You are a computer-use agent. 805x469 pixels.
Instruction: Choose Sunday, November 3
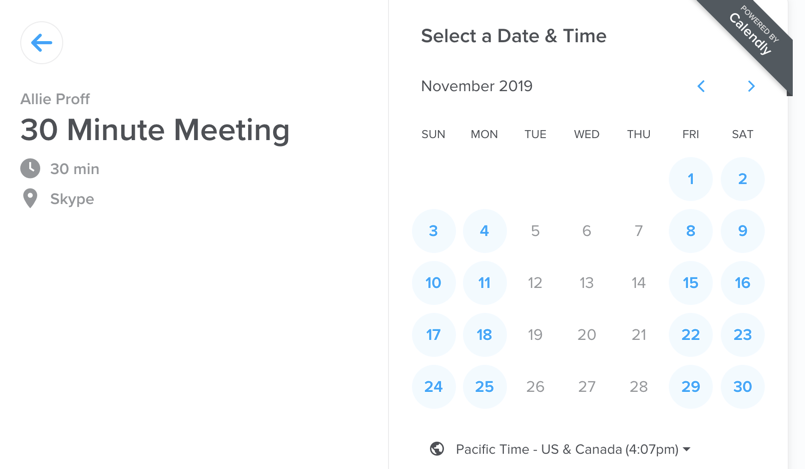(433, 231)
